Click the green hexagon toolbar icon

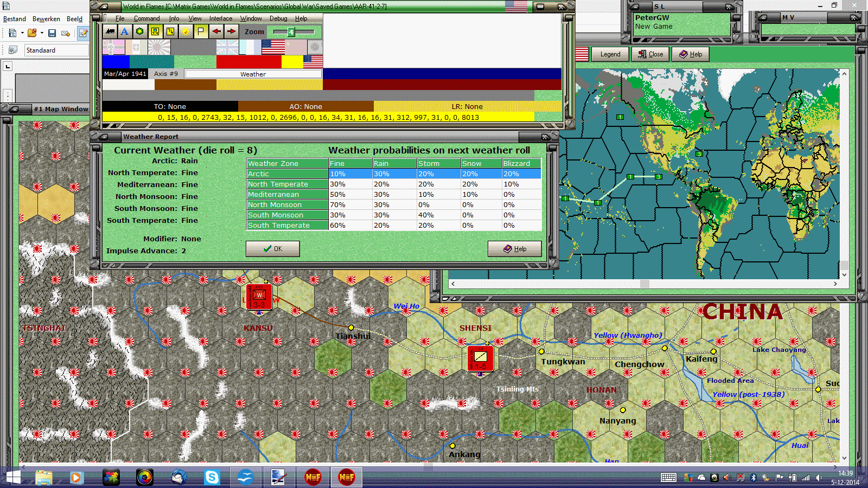(x=140, y=31)
